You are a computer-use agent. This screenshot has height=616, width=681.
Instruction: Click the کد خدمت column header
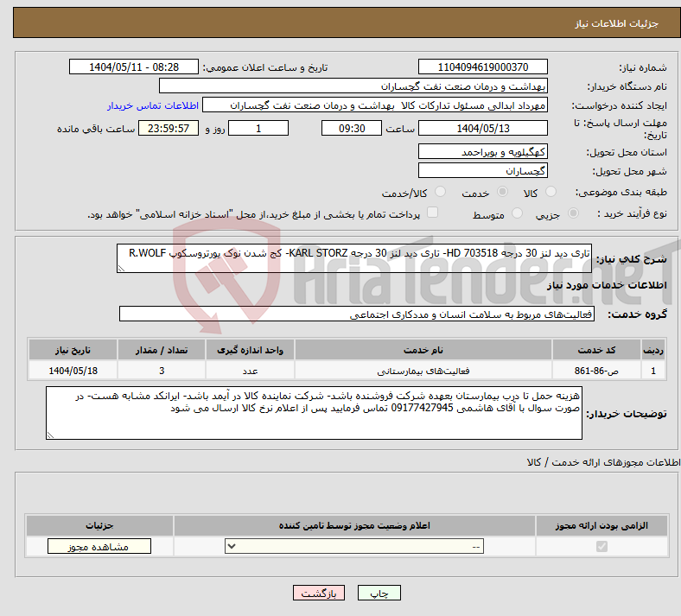(597, 350)
